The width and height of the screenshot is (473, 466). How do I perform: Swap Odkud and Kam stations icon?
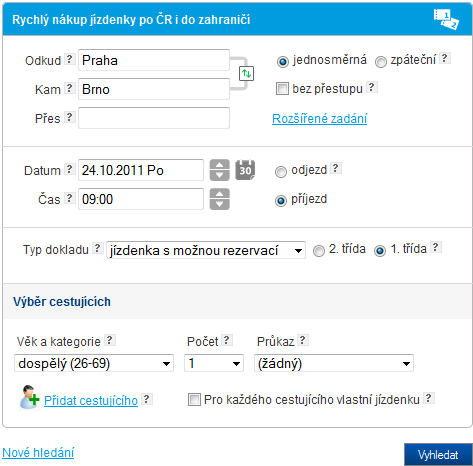[246, 73]
